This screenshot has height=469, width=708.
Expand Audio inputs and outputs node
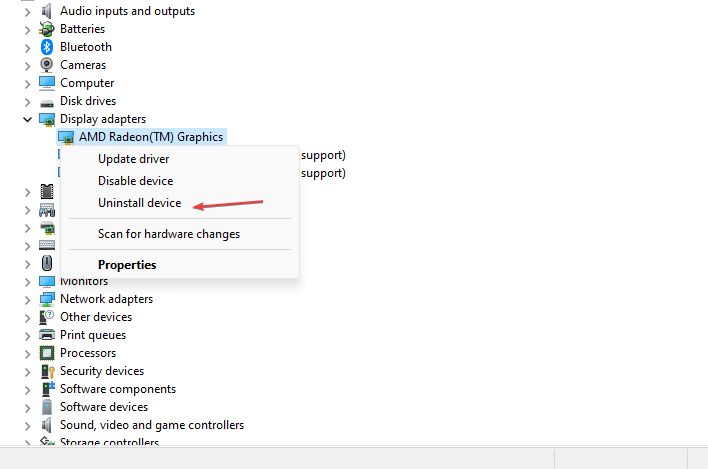[x=28, y=12]
